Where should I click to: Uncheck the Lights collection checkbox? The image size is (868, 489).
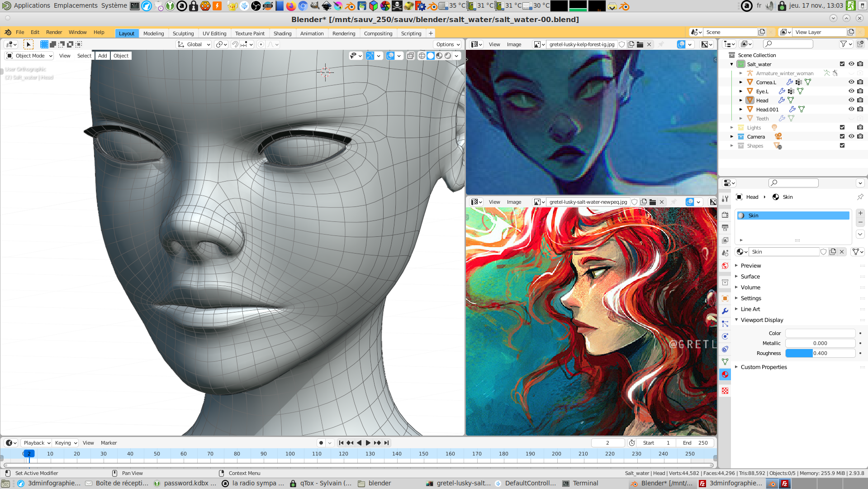click(x=842, y=127)
